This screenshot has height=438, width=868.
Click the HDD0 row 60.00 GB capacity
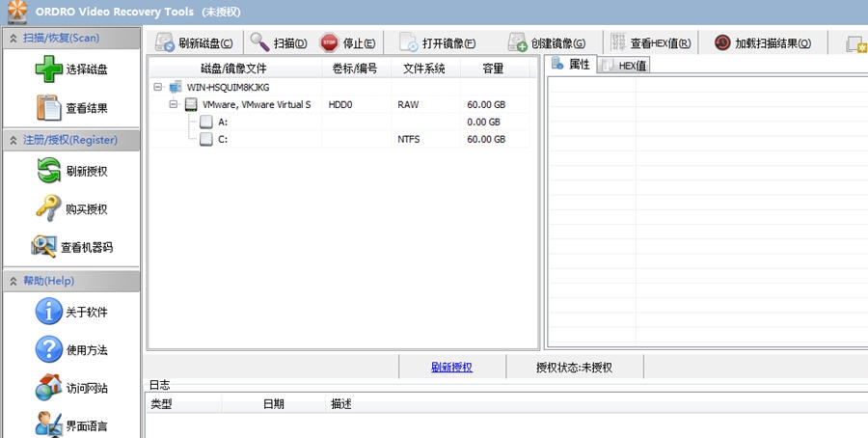(486, 104)
